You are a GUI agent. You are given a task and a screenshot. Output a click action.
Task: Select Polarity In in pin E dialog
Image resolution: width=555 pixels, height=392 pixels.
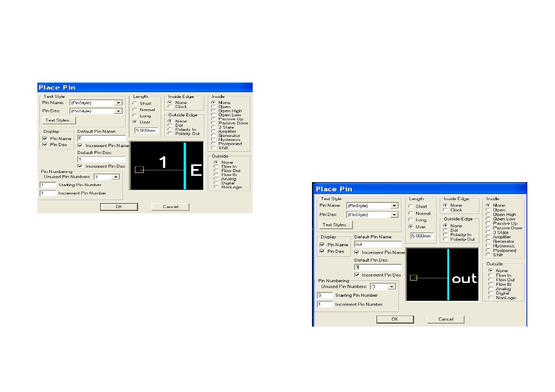170,129
